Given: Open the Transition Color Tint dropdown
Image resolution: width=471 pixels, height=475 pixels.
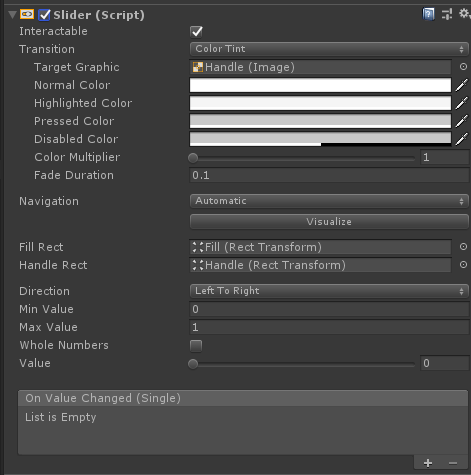Looking at the screenshot, I should click(329, 49).
